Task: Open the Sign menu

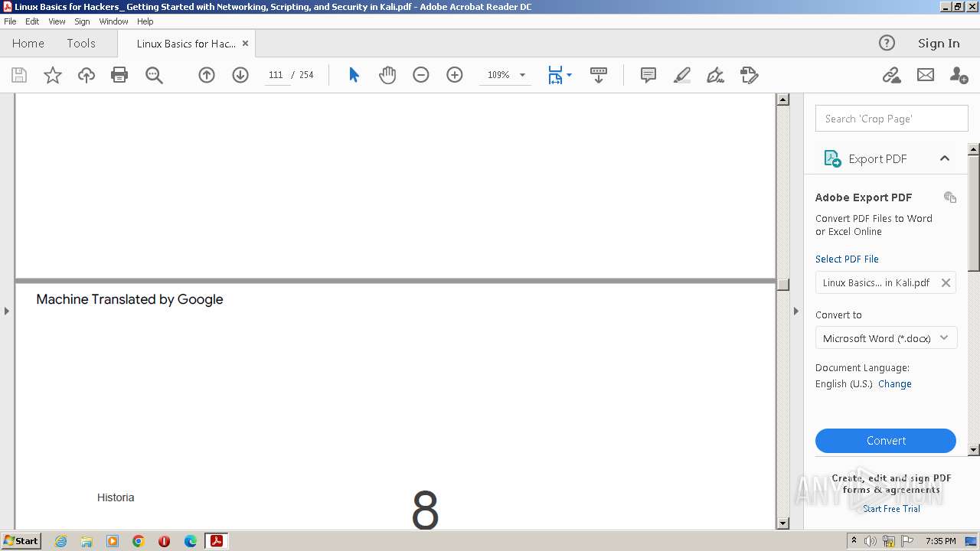Action: pyautogui.click(x=82, y=21)
